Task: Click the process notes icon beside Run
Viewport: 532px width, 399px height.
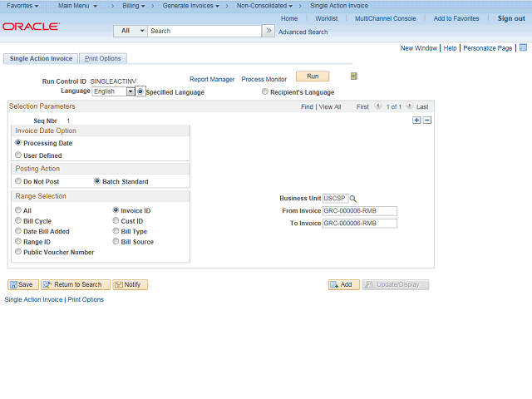Action: click(353, 76)
